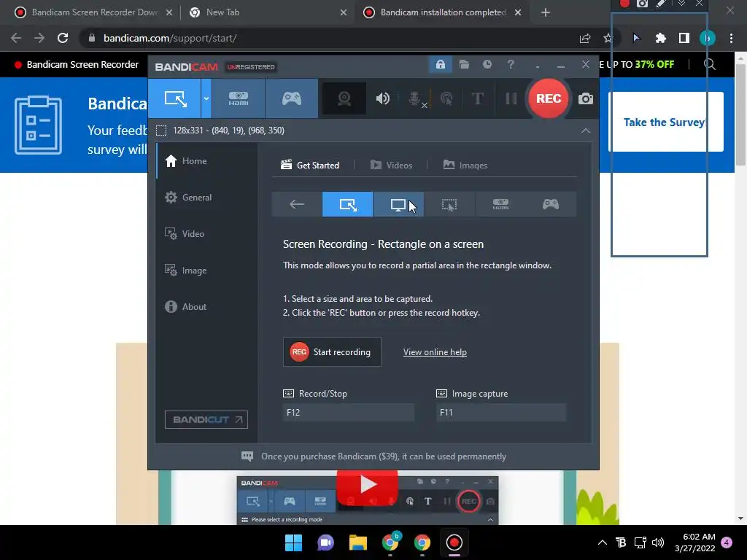Open the Video settings section

[x=206, y=234]
